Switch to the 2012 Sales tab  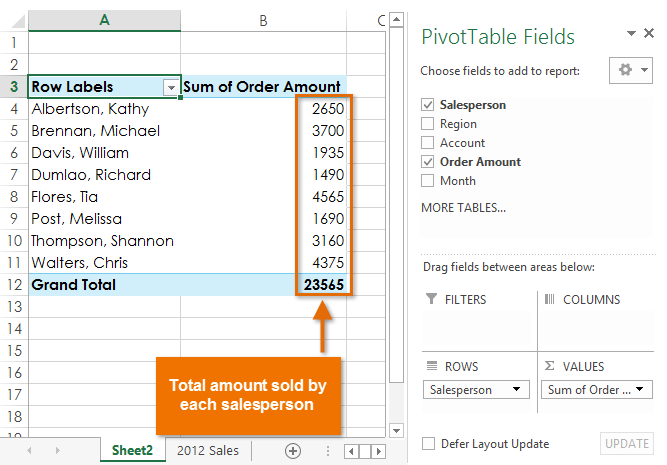pos(208,450)
